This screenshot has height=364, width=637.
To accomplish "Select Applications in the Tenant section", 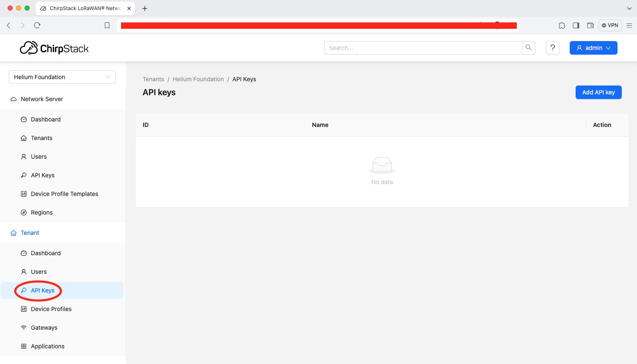I will point(48,346).
